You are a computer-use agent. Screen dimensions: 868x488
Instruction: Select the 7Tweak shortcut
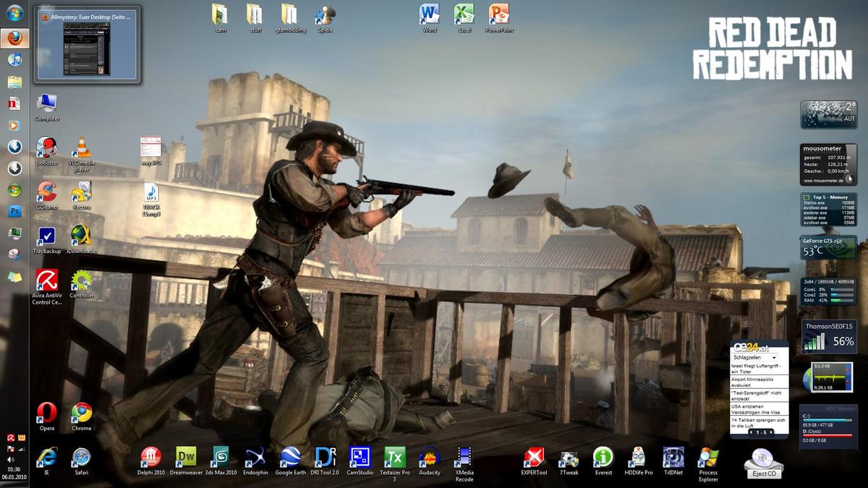(x=569, y=461)
